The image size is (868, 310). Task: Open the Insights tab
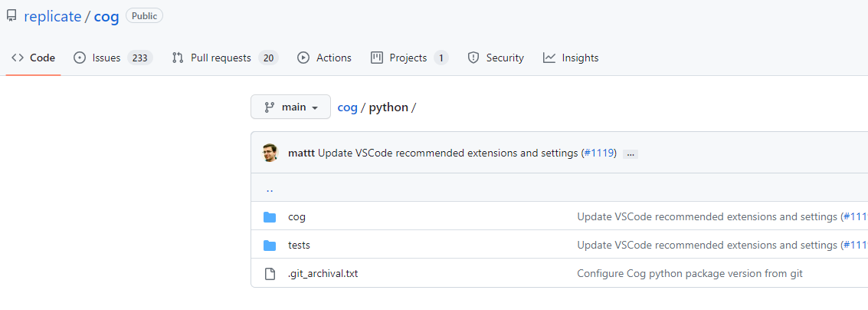pyautogui.click(x=571, y=58)
